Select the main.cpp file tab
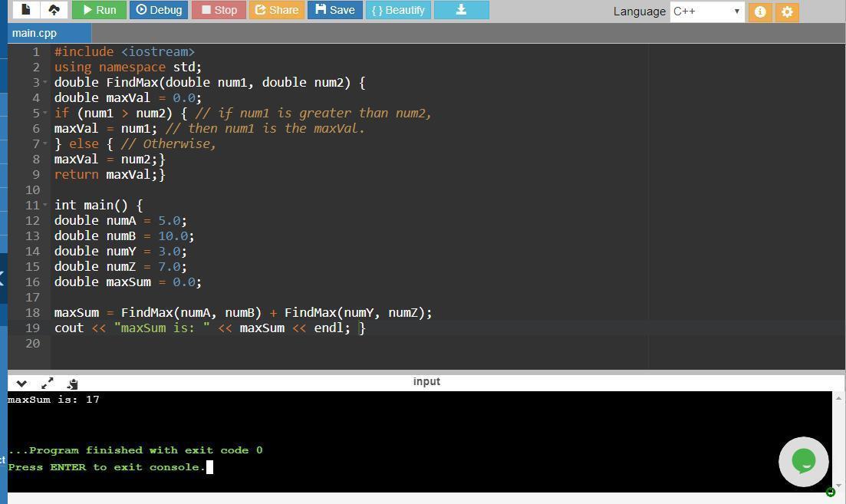 35,33
